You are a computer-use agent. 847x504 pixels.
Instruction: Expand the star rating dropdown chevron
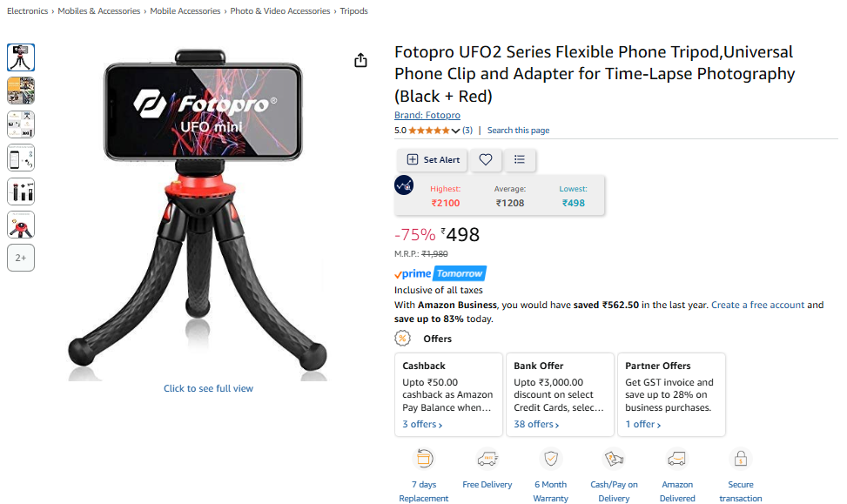pyautogui.click(x=455, y=131)
